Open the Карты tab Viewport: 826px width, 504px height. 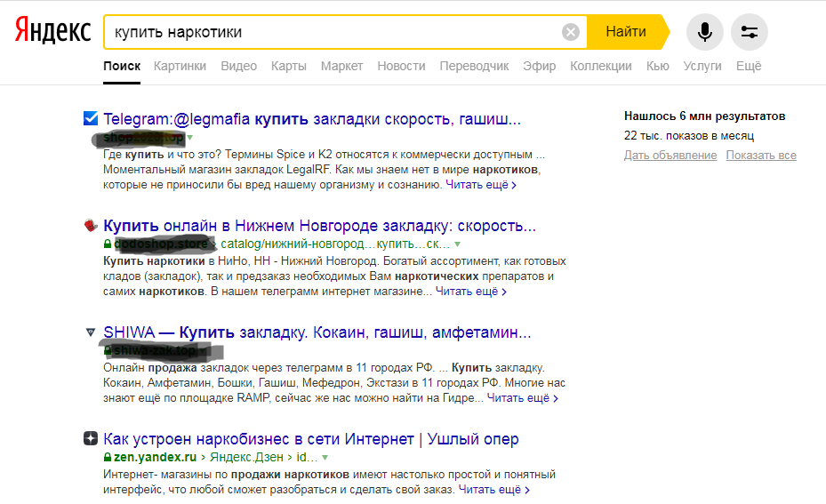coord(289,66)
